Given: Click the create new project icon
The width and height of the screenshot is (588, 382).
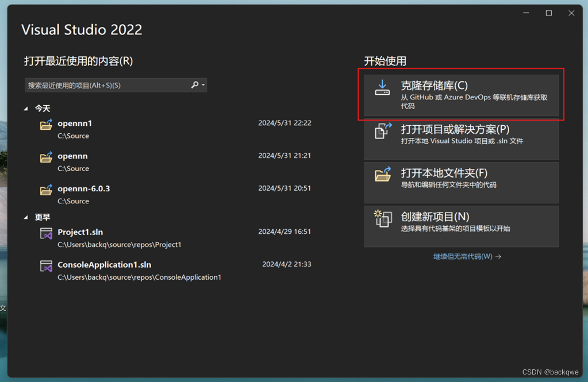Looking at the screenshot, I should click(x=383, y=218).
